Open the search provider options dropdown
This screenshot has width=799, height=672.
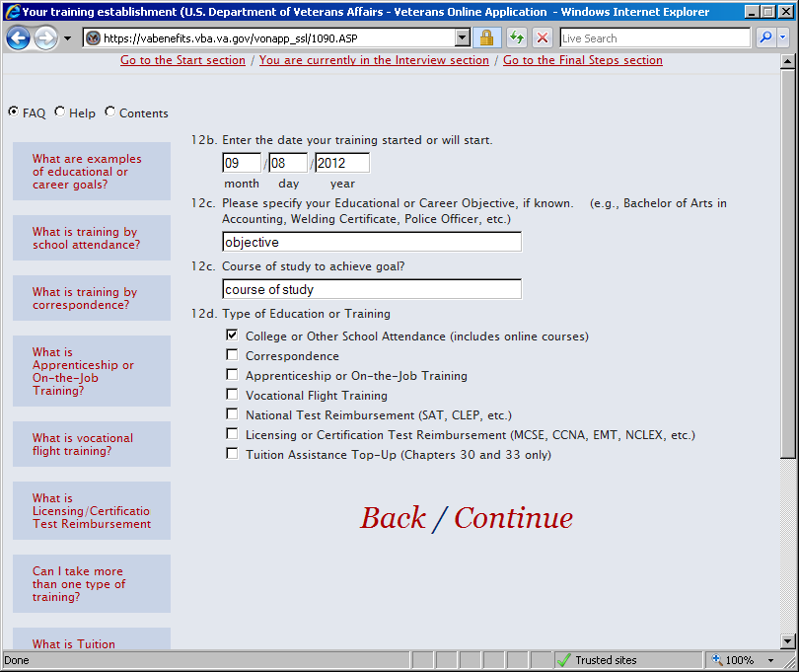782,37
